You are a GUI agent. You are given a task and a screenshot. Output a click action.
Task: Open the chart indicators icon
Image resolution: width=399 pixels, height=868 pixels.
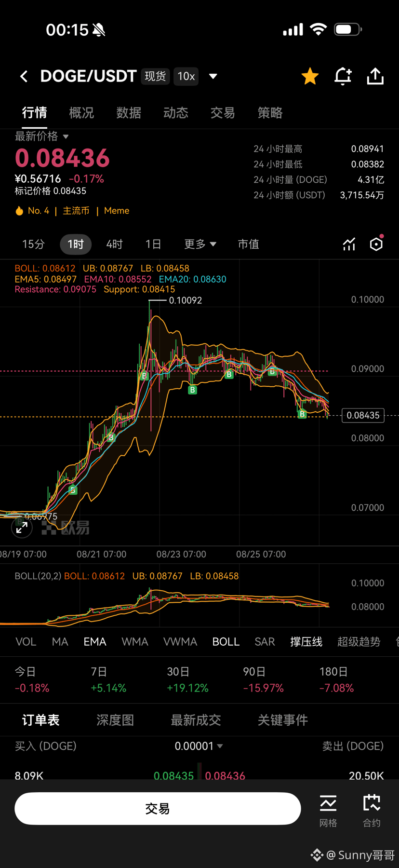tap(349, 244)
